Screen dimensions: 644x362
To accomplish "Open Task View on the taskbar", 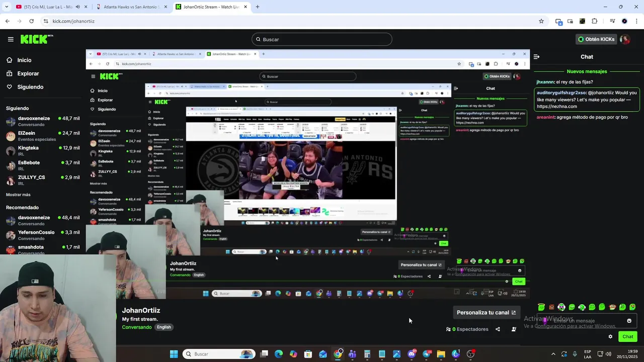I will [x=264, y=354].
